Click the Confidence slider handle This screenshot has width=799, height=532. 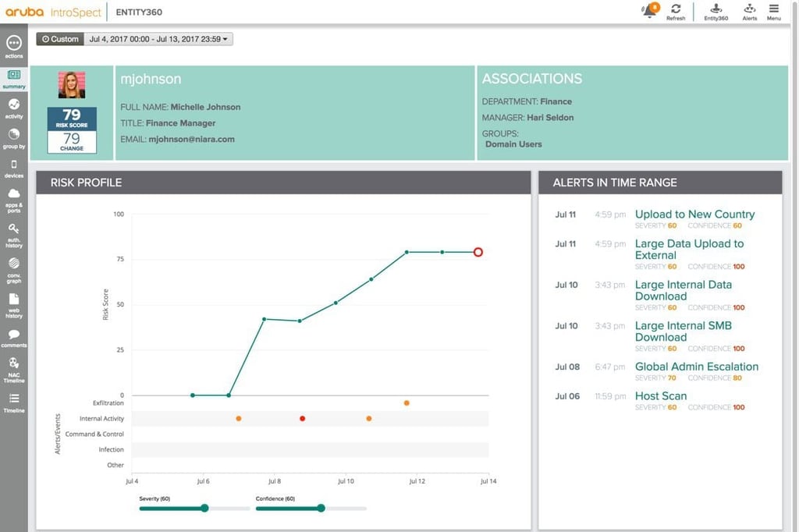pyautogui.click(x=321, y=508)
